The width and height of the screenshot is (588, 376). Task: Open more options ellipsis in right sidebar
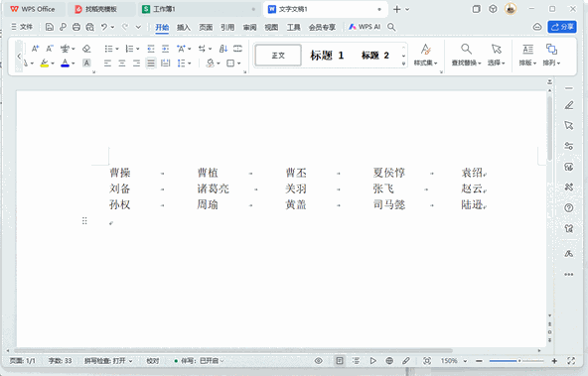tap(569, 274)
